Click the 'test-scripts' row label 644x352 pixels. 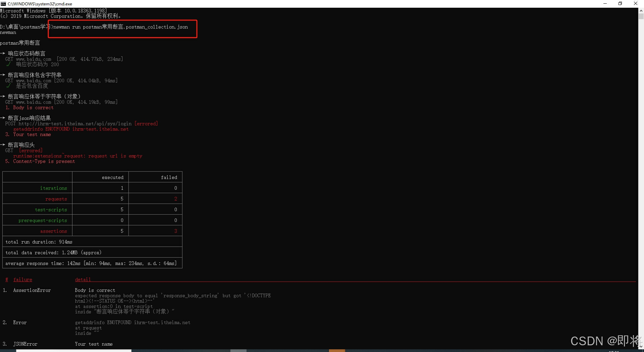pos(51,210)
